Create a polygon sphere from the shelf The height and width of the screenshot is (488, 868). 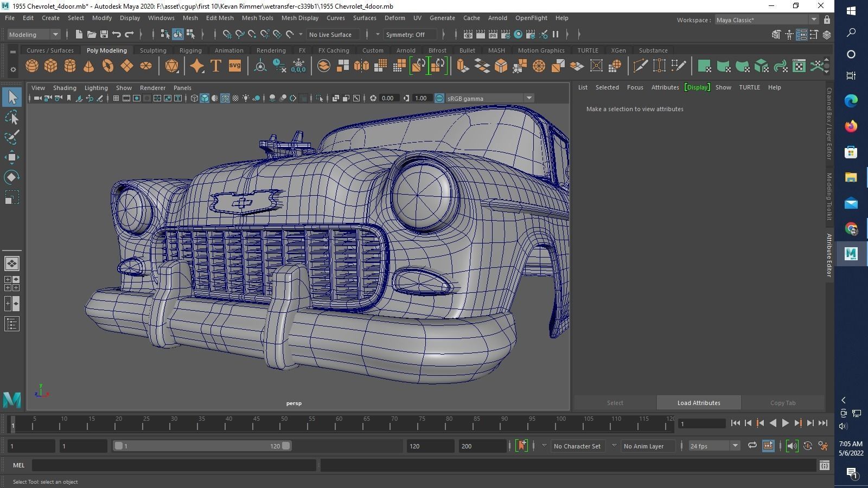coord(33,66)
